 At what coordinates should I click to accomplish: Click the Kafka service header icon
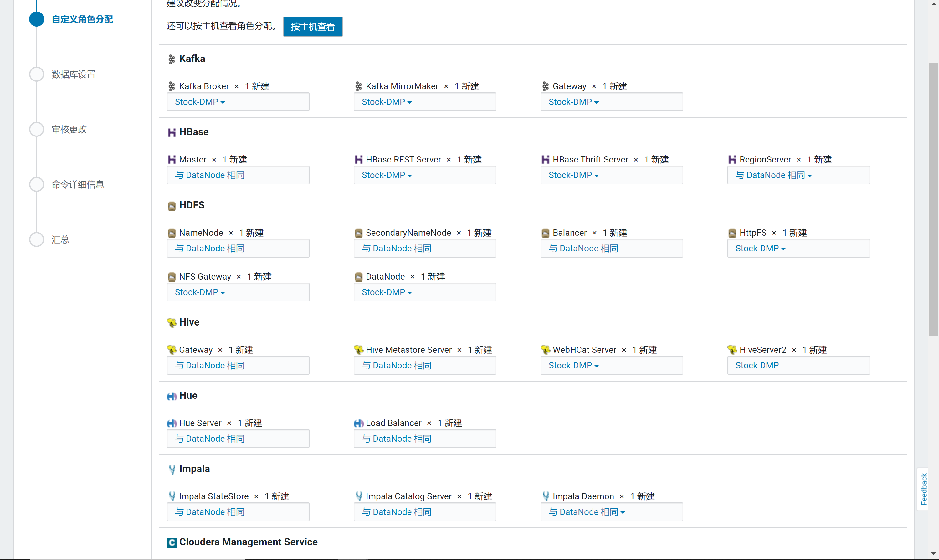172,59
